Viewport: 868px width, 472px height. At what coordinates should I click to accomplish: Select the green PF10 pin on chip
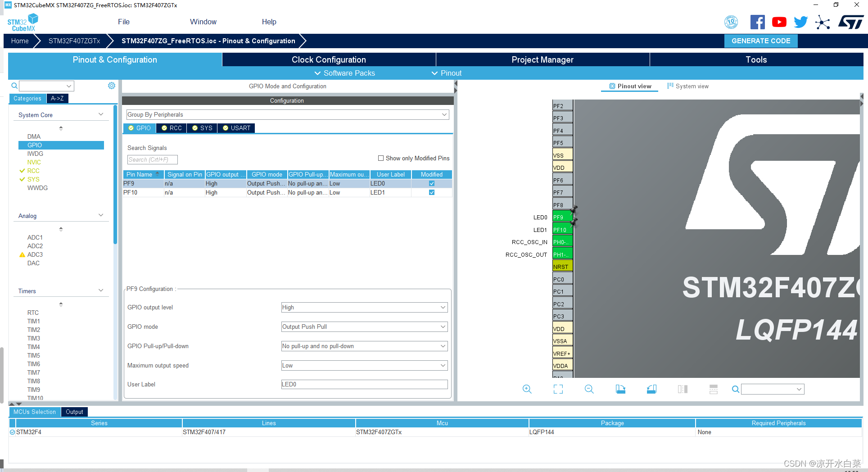[x=562, y=230]
